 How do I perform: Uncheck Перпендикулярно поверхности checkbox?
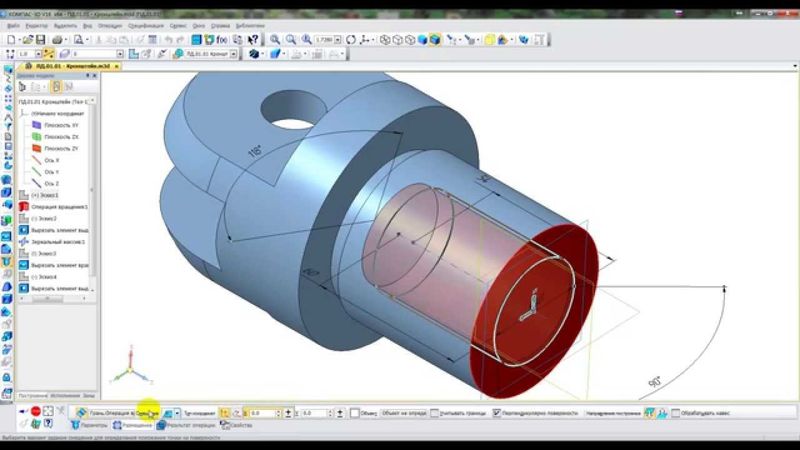pos(496,413)
